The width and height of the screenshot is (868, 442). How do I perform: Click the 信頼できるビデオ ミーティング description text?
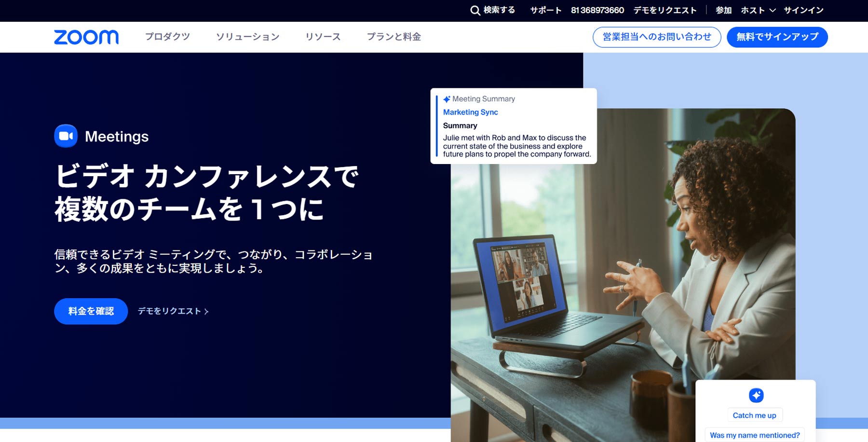tap(214, 261)
